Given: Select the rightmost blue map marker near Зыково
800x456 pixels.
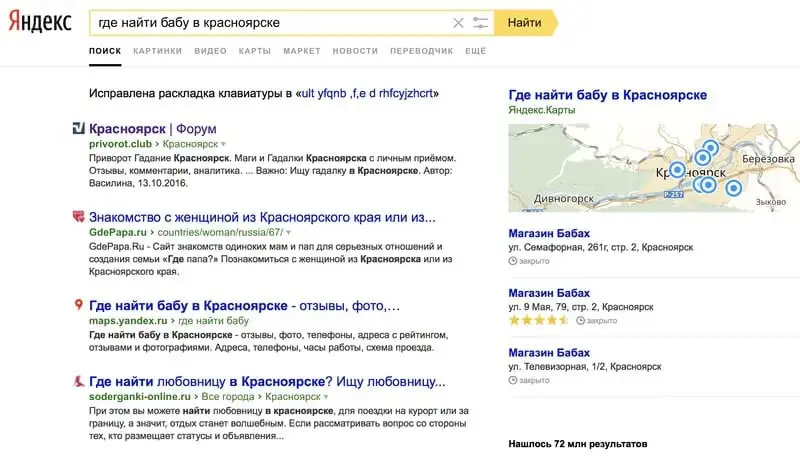Looking at the screenshot, I should (733, 187).
